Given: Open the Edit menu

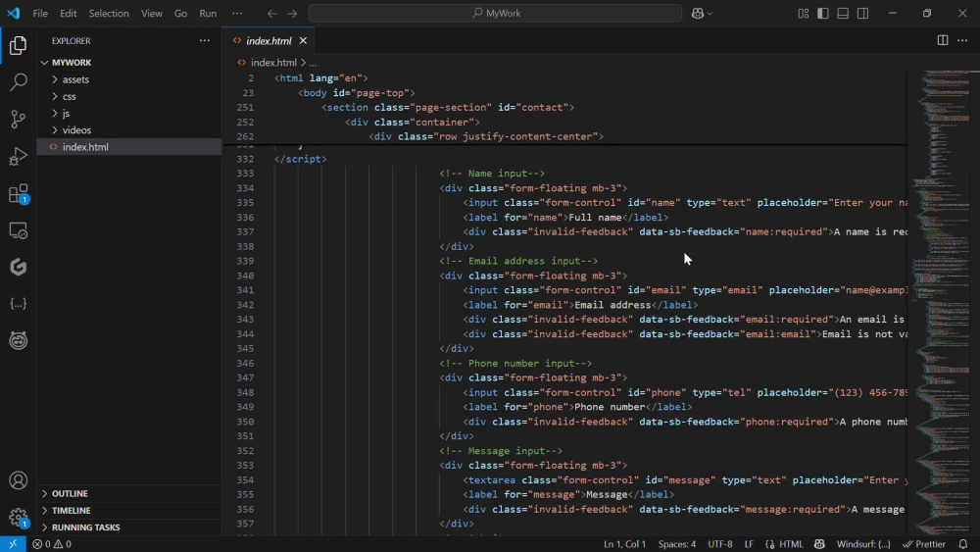Looking at the screenshot, I should [69, 13].
